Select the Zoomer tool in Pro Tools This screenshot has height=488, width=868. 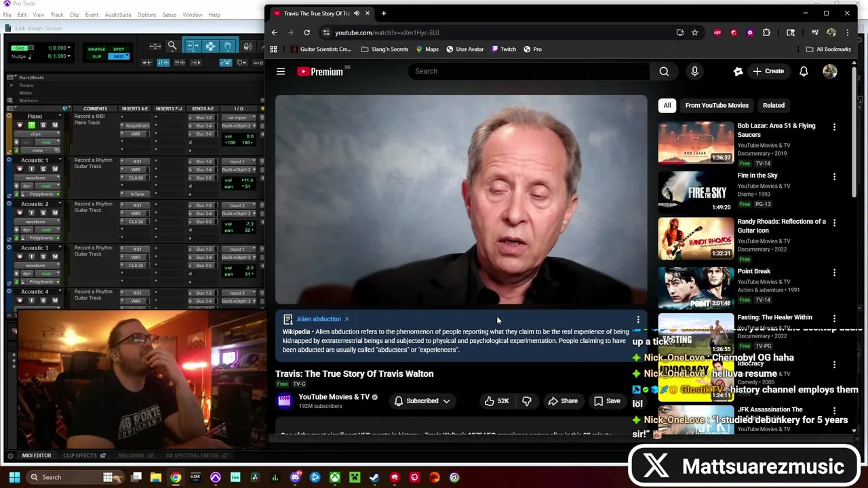coord(172,46)
